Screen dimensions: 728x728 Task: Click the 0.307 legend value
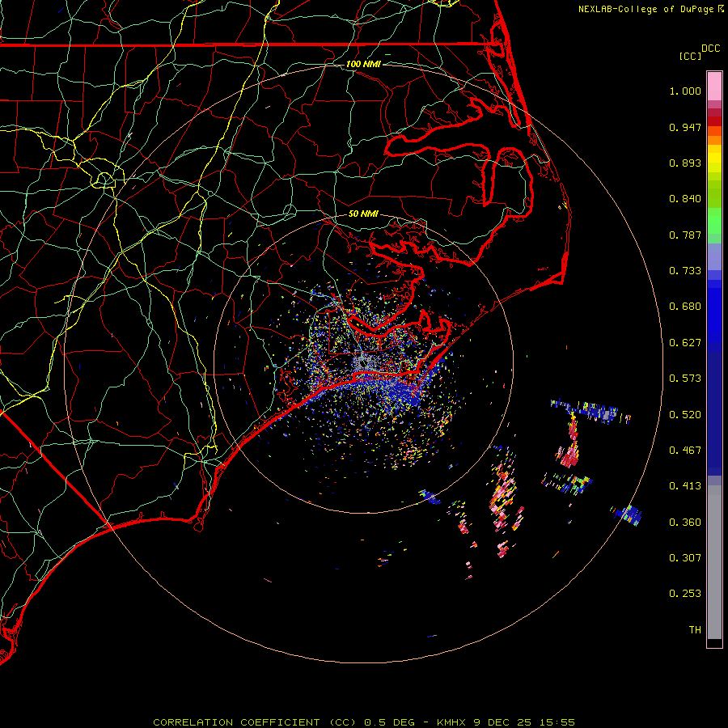[x=685, y=558]
